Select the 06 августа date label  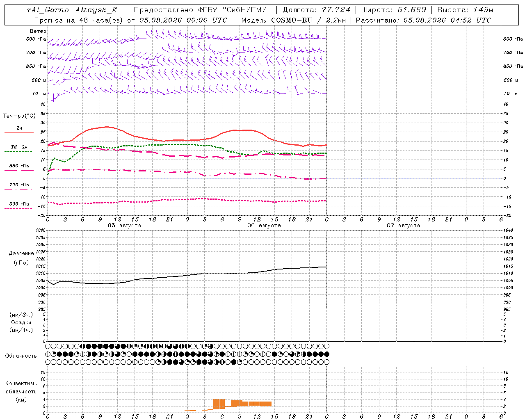click(264, 226)
